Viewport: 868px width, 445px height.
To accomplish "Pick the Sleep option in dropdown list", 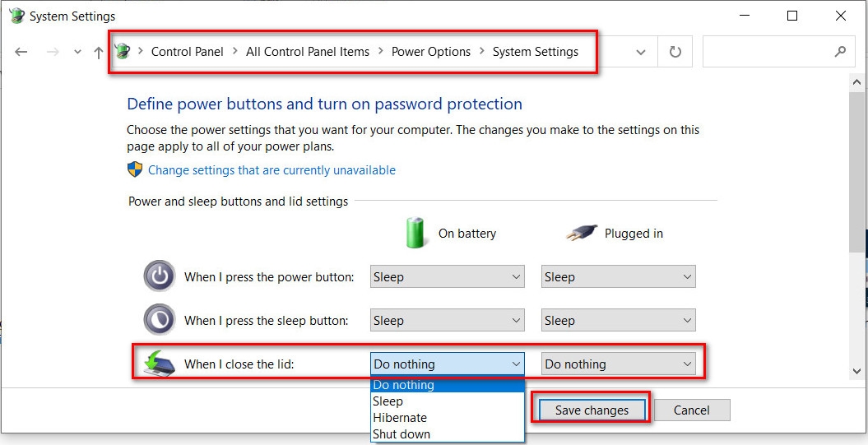I will (388, 401).
